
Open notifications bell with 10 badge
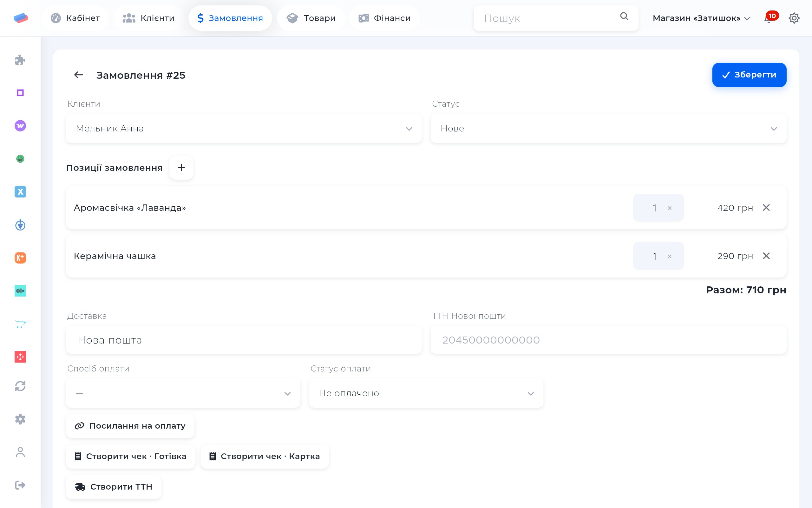tap(771, 17)
